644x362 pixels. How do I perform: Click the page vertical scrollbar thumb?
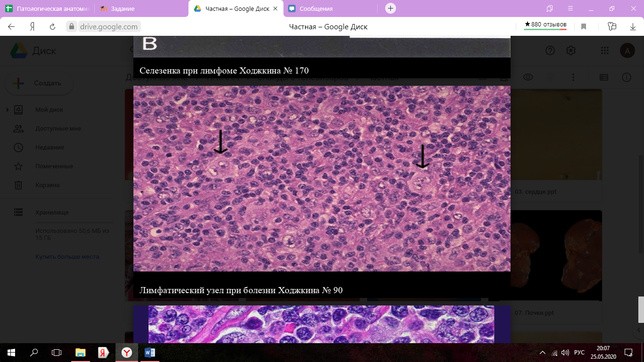641,309
